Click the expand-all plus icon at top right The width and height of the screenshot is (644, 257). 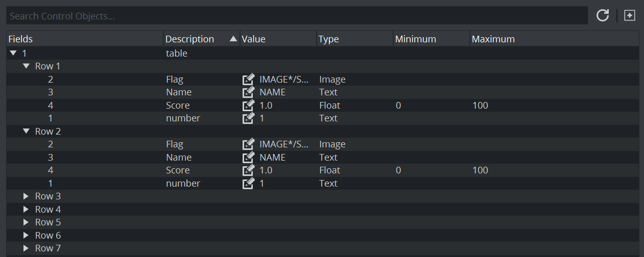point(630,16)
